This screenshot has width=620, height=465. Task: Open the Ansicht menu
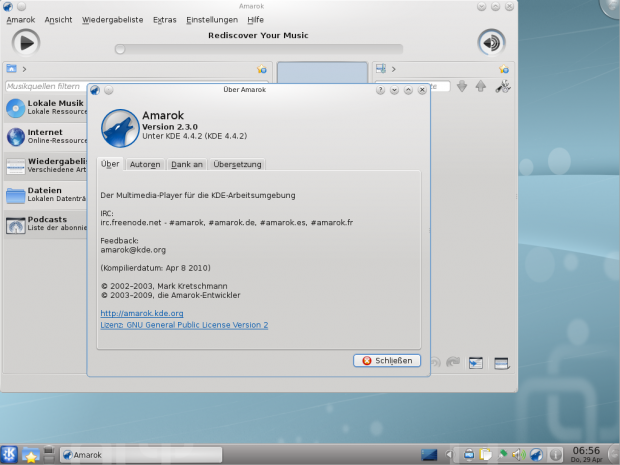58,20
